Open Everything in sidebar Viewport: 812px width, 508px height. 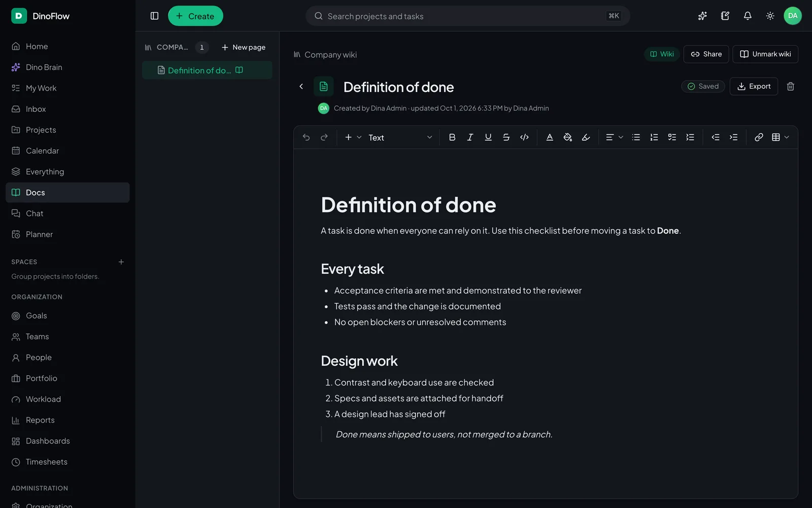point(67,172)
